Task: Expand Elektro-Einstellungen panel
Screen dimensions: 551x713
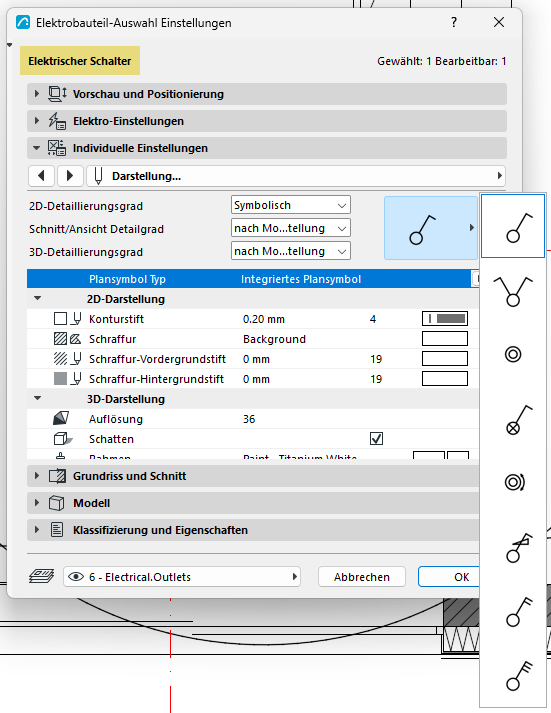Action: (x=37, y=121)
